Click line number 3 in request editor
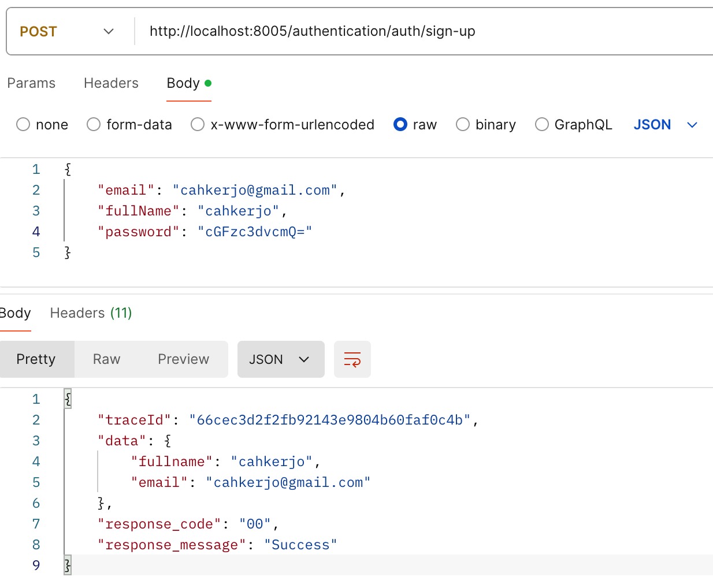Screen dimensions: 713x588 coord(36,211)
